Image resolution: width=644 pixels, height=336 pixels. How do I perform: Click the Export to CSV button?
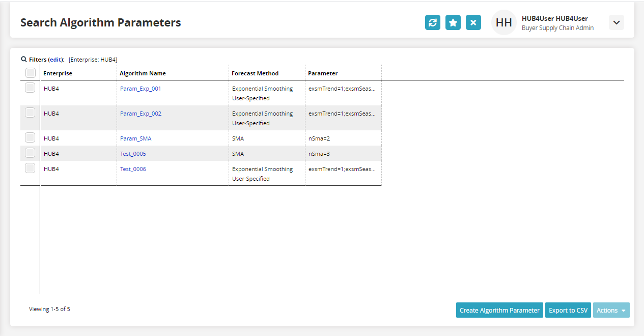(x=568, y=310)
